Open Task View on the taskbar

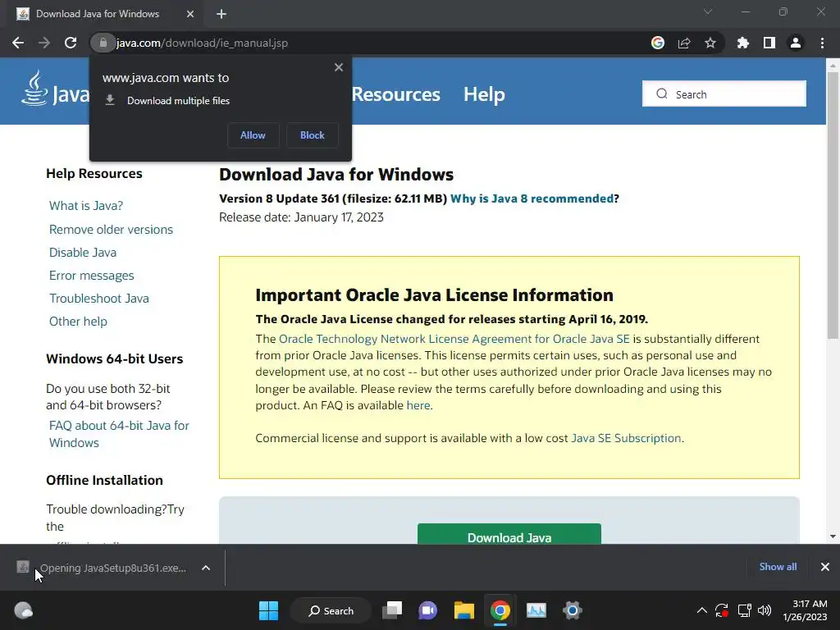tap(392, 610)
